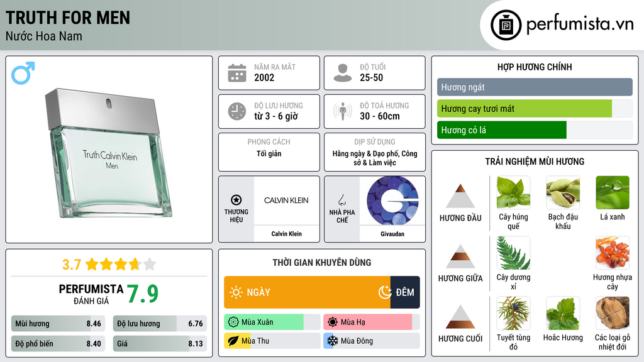Viewport: 644px width, 362px height.
Task: Click the TRUTH FOR MEN title
Action: pos(68,18)
